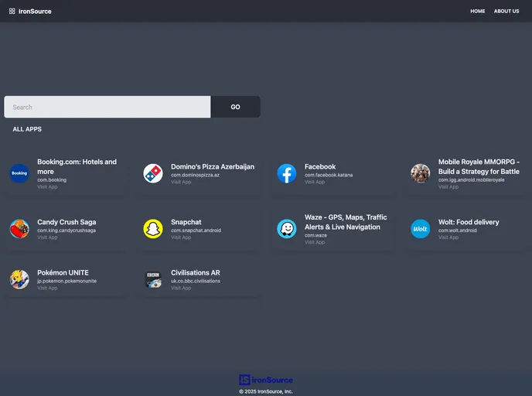Select the 'Wolt: Food delivery' title
Viewport: 532px width, 396px height.
click(x=469, y=222)
